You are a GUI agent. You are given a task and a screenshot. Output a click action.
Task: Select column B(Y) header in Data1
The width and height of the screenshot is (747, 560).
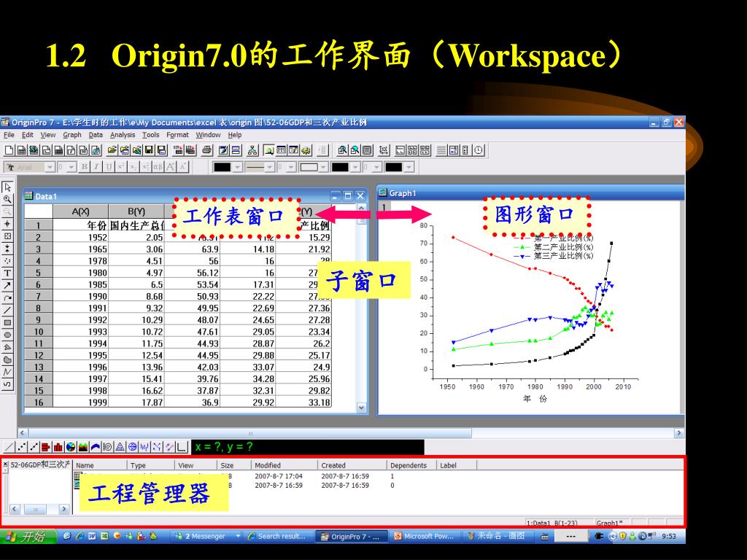[136, 211]
